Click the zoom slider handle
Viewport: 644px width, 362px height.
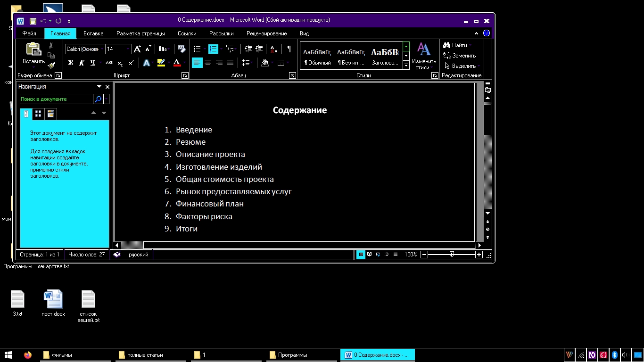452,255
